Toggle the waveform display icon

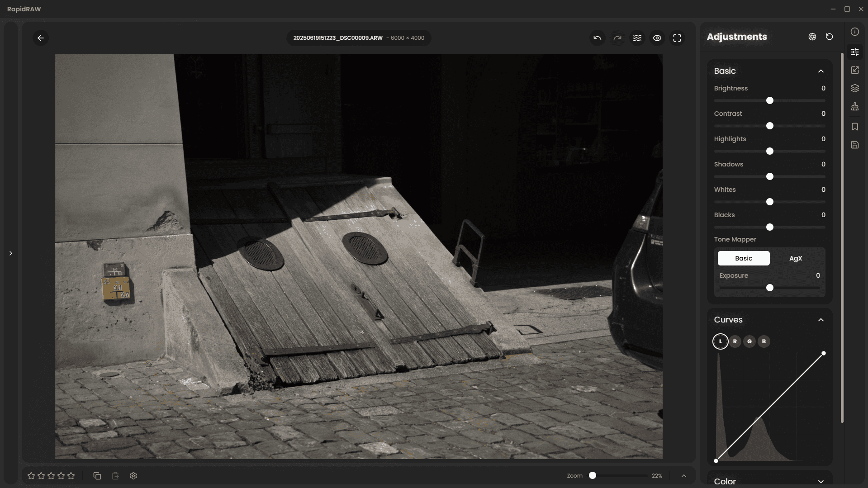637,38
